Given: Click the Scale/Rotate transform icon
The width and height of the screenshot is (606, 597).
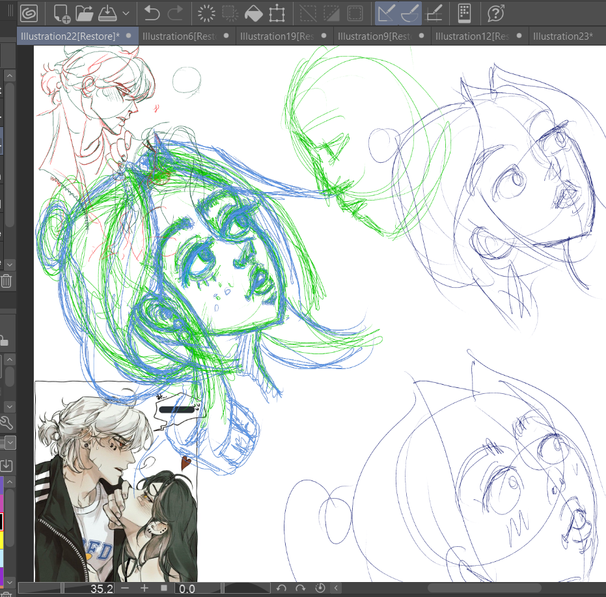Looking at the screenshot, I should 277,13.
